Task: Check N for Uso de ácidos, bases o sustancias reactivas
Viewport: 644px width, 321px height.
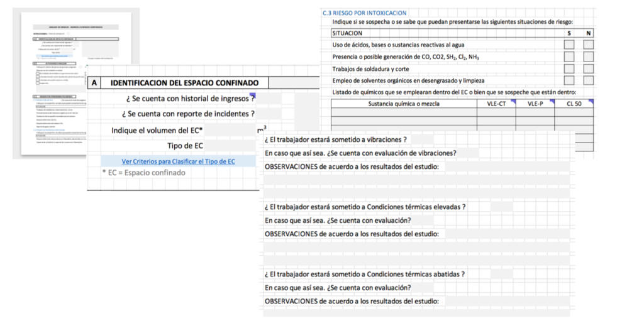Action: tap(589, 45)
